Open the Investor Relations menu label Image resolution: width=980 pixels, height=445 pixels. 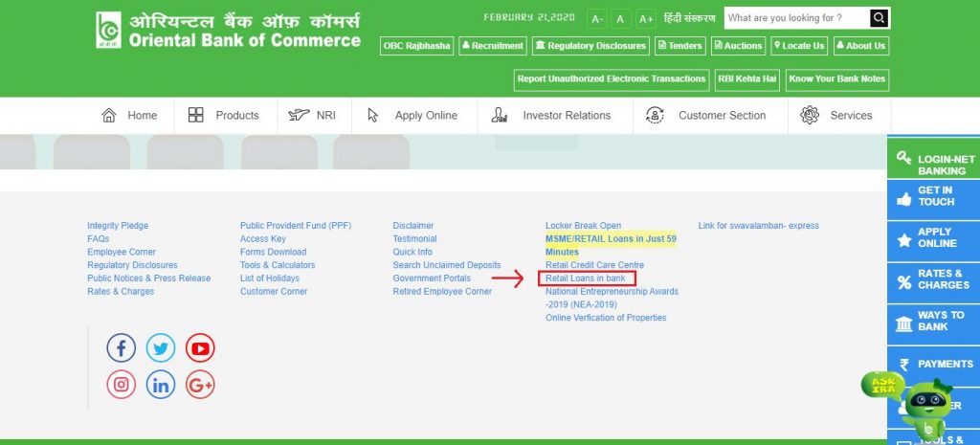coord(567,116)
